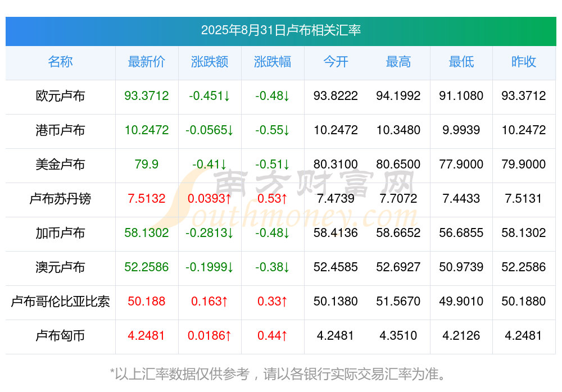Click the green latest price 52.2586
Image resolution: width=562 pixels, height=392 pixels.
tap(147, 267)
